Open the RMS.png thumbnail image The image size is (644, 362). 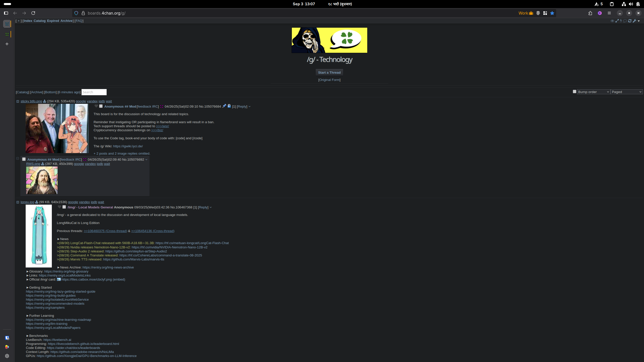42,180
